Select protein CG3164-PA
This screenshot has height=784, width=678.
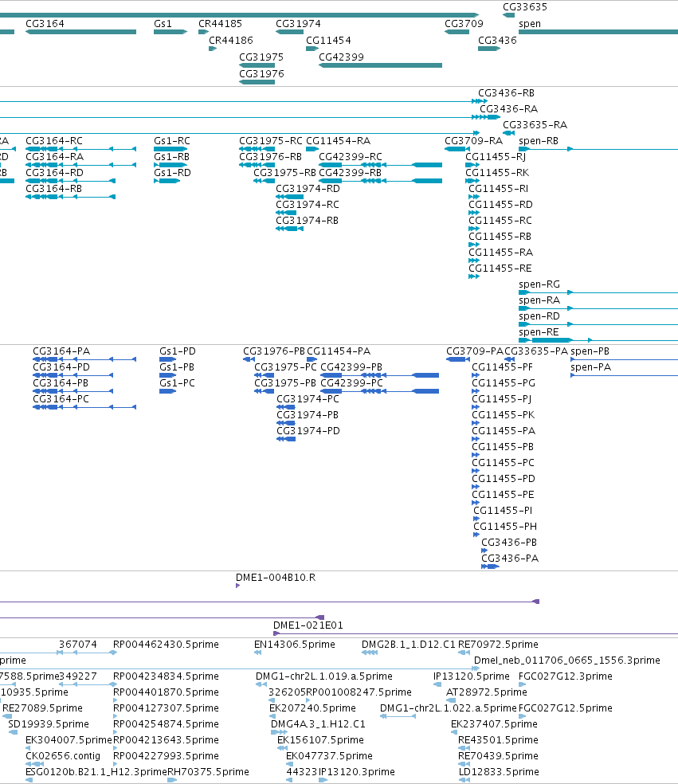61,351
